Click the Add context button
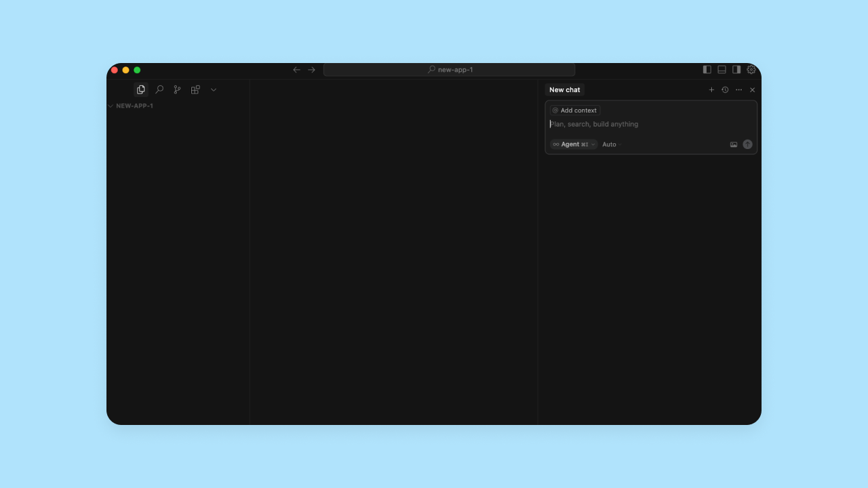The width and height of the screenshot is (868, 488). [574, 110]
